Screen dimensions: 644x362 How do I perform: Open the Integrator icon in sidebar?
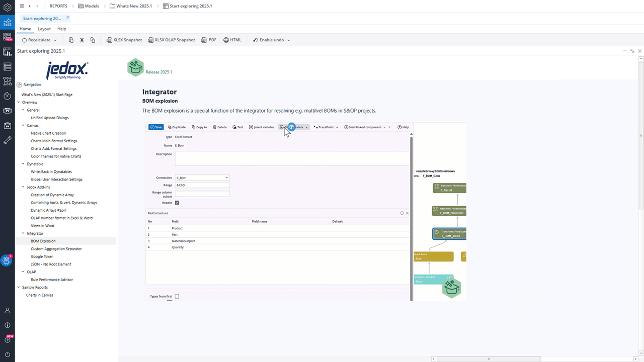(7, 81)
